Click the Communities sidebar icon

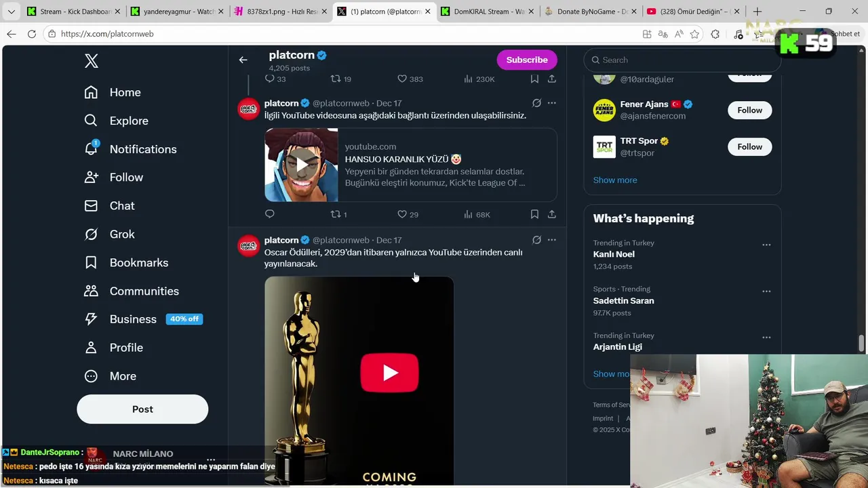(91, 291)
